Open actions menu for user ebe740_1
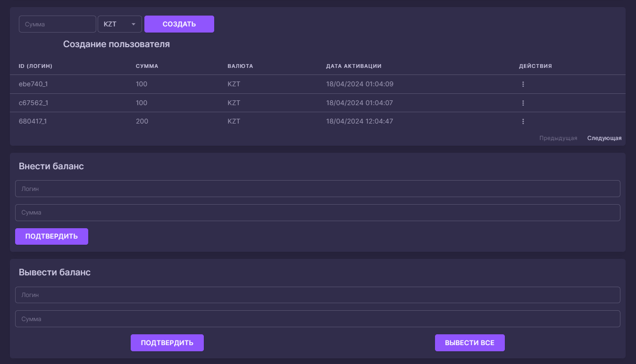This screenshot has width=636, height=364. point(523,84)
